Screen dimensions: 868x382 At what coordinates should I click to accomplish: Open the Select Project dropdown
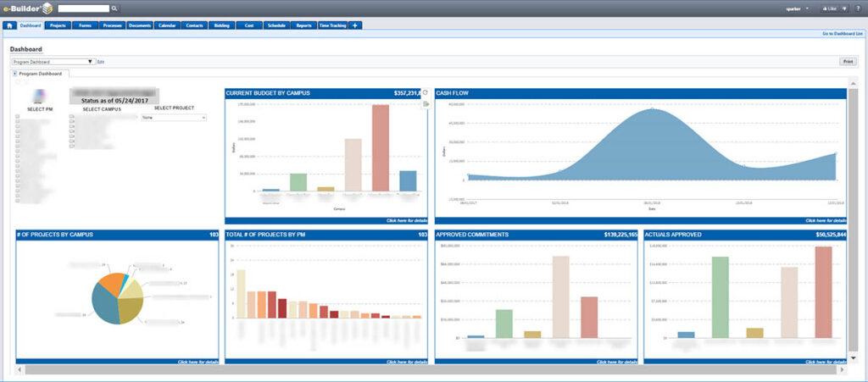[174, 118]
